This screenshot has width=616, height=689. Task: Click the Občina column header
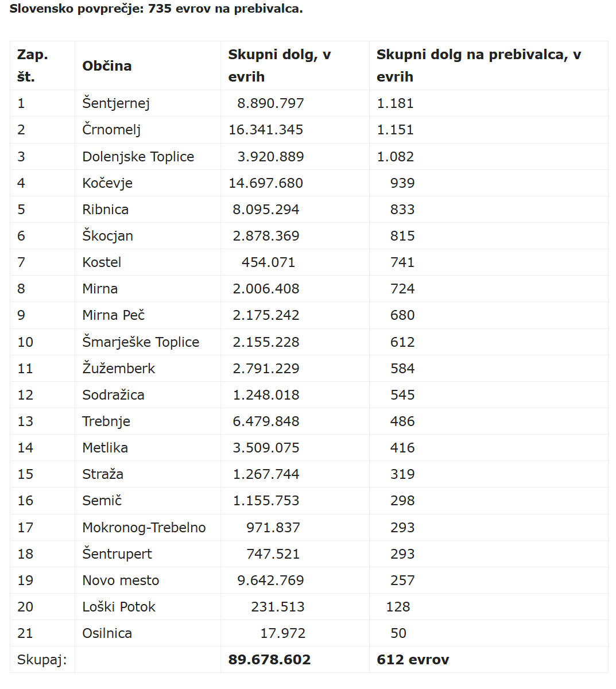coord(107,65)
